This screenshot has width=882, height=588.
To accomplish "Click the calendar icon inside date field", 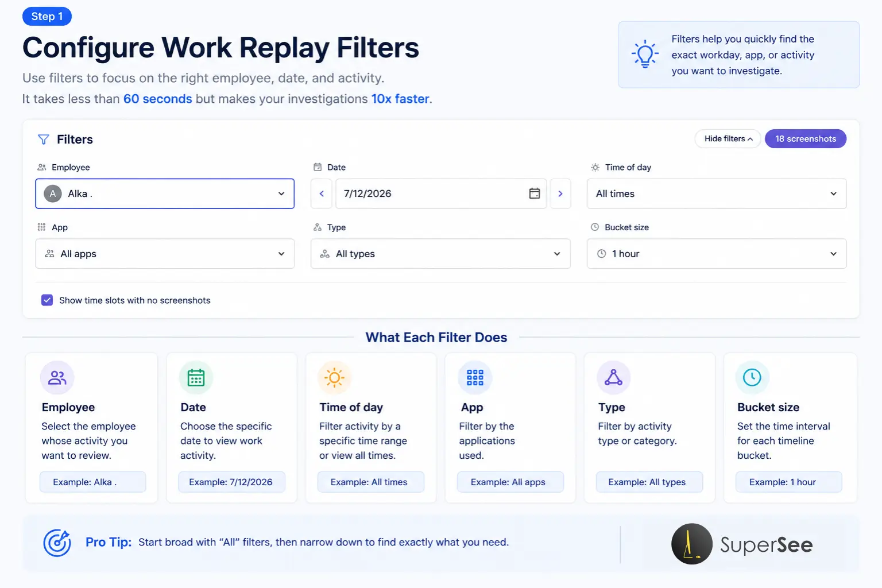I will point(535,194).
